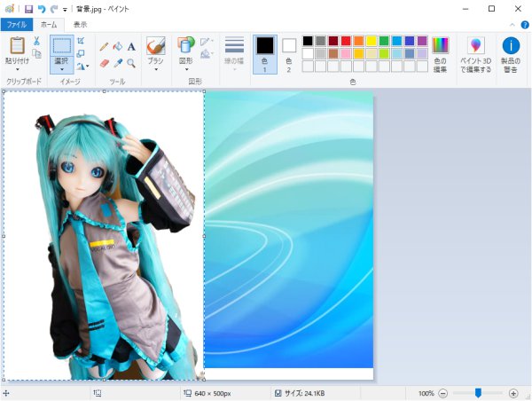532x401 pixels.
Task: Open the Shapes gallery icon
Action: pos(186,45)
